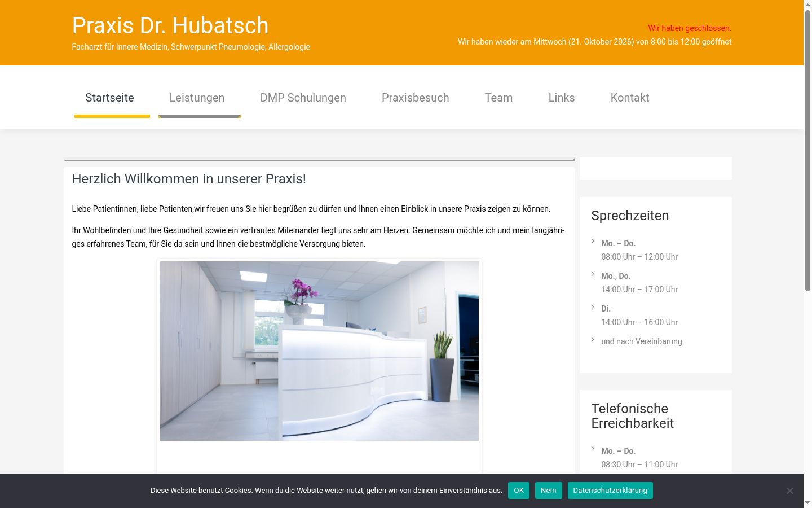This screenshot has width=812, height=508.
Task: Open the Leistungen menu item
Action: point(197,98)
